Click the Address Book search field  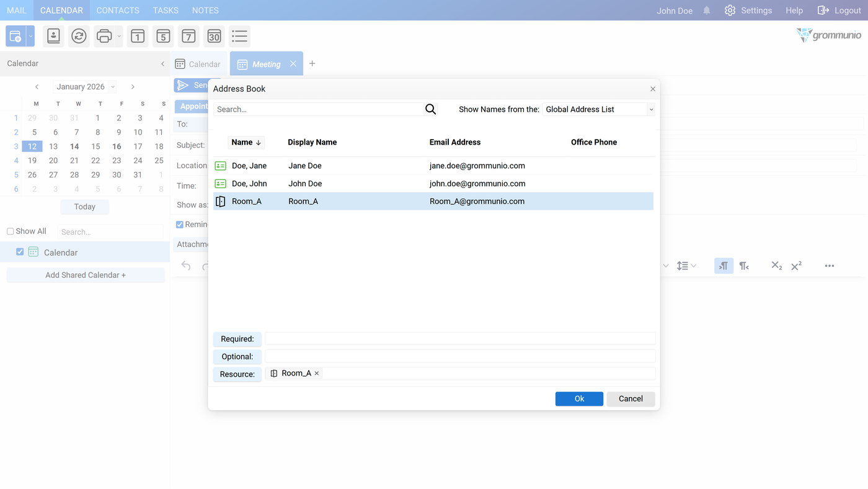coord(318,109)
